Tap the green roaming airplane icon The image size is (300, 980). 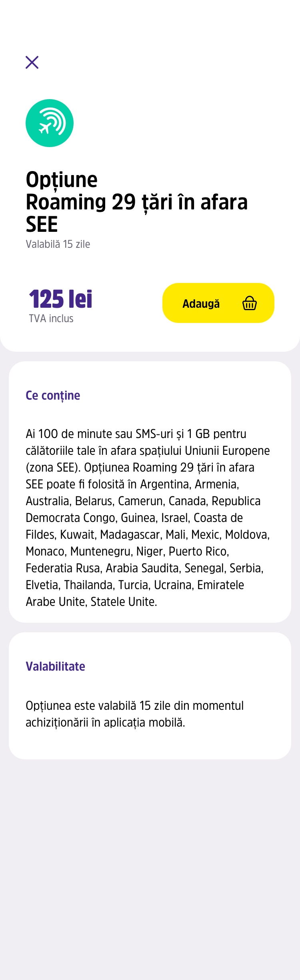pos(50,123)
